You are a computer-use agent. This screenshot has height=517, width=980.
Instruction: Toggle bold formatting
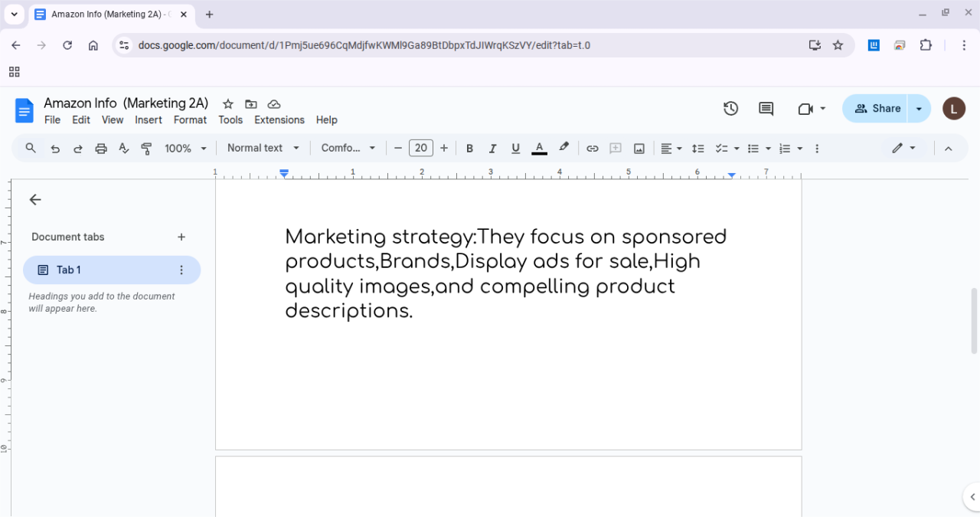(470, 149)
